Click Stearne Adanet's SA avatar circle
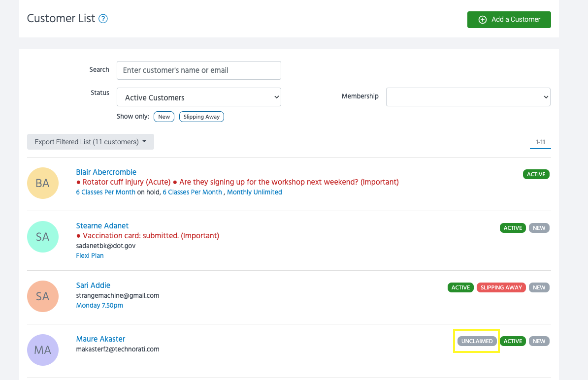The image size is (588, 380). [x=43, y=237]
